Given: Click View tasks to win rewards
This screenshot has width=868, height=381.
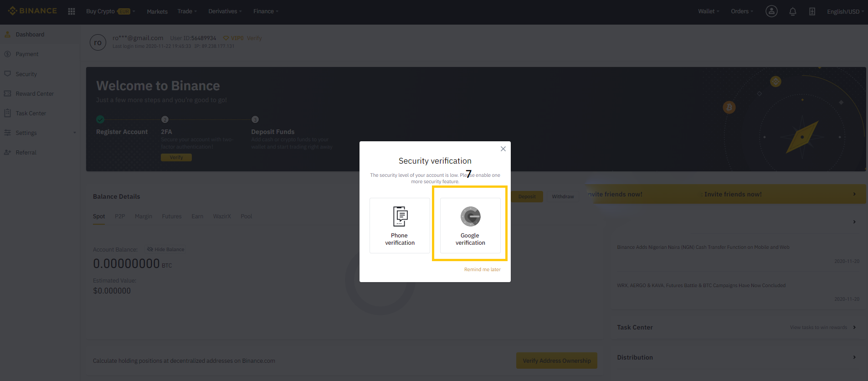Looking at the screenshot, I should [818, 328].
